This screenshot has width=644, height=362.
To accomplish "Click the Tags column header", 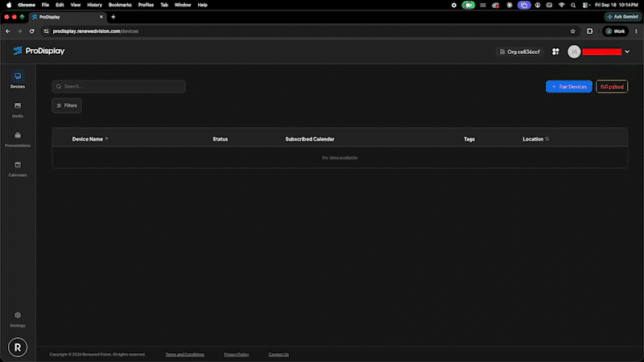I will (x=469, y=139).
